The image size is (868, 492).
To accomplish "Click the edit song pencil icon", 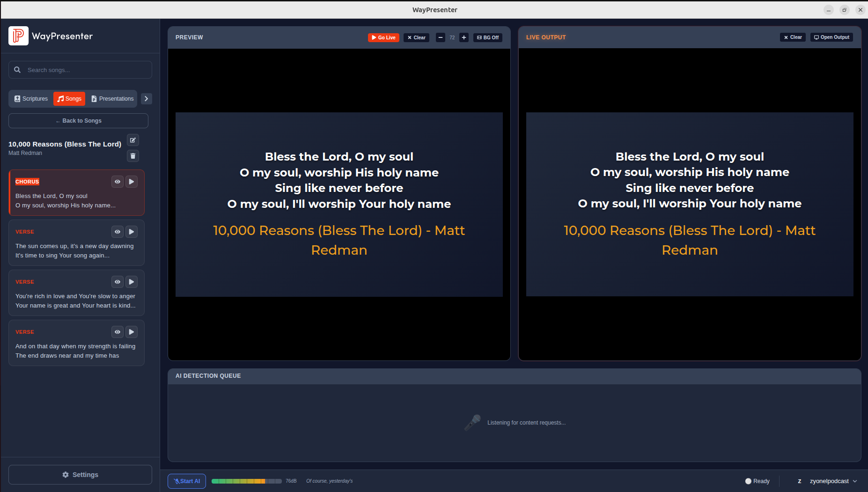I will click(x=133, y=140).
